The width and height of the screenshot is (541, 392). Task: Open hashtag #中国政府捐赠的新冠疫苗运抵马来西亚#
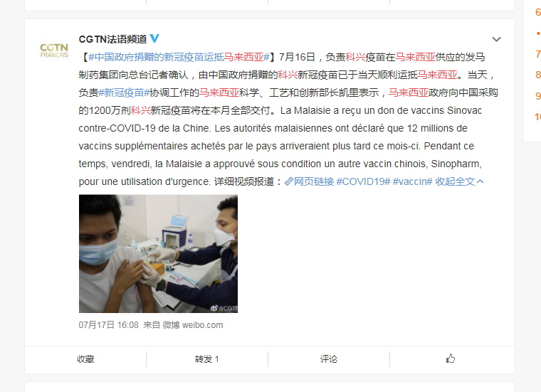179,57
